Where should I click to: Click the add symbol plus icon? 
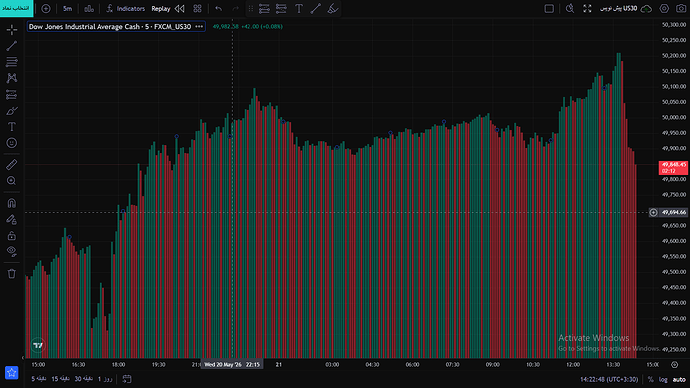pos(46,8)
